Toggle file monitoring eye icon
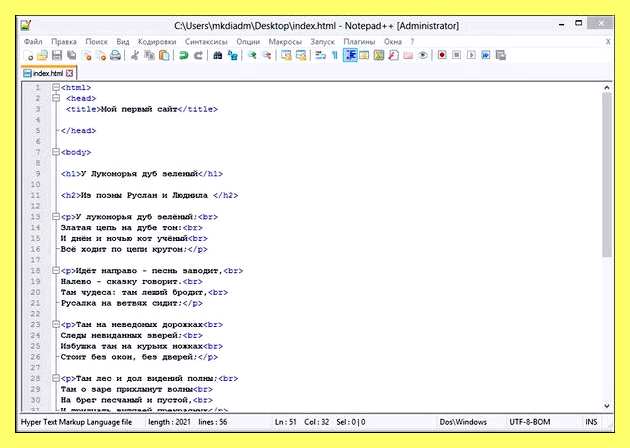 tap(423, 55)
